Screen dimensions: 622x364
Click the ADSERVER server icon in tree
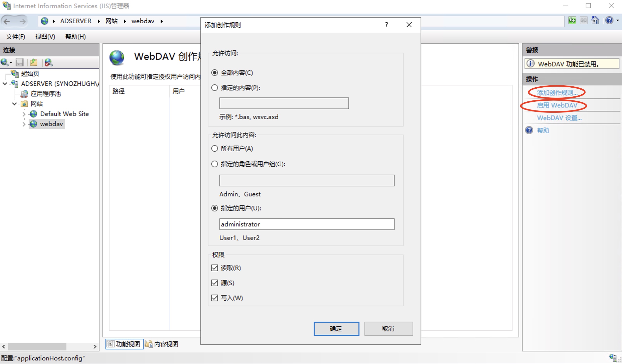pos(15,84)
